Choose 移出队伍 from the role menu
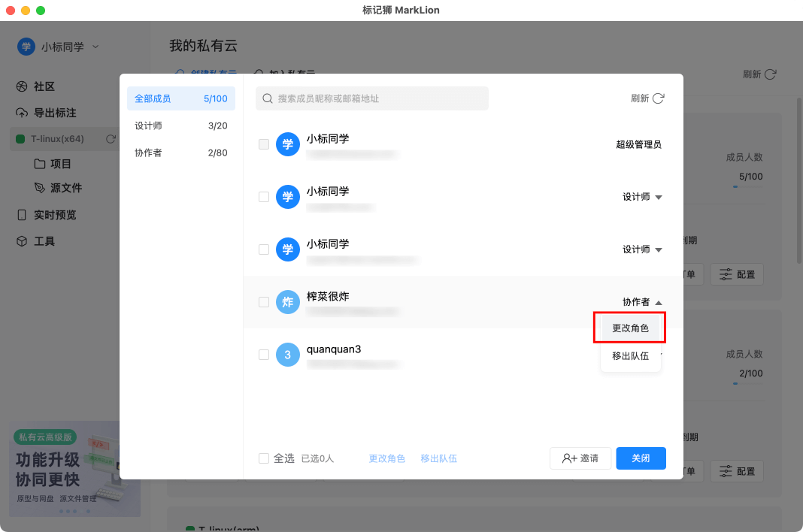This screenshot has height=532, width=803. (x=630, y=356)
